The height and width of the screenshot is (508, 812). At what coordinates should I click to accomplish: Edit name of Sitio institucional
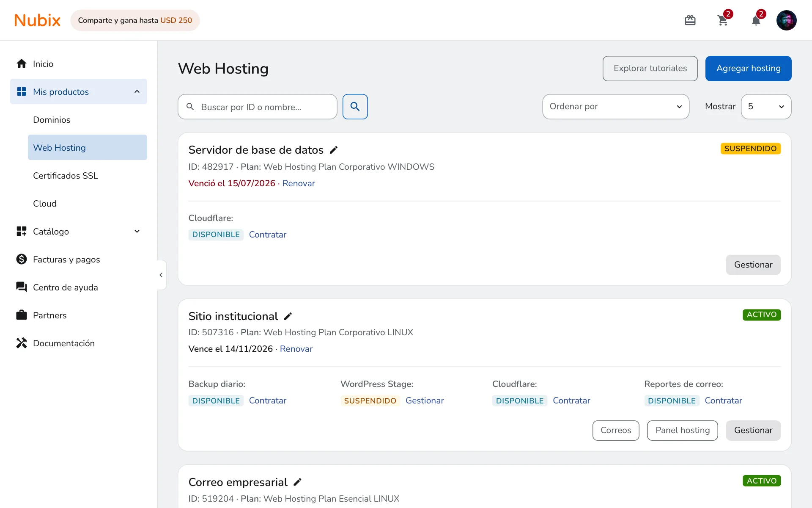coord(288,316)
